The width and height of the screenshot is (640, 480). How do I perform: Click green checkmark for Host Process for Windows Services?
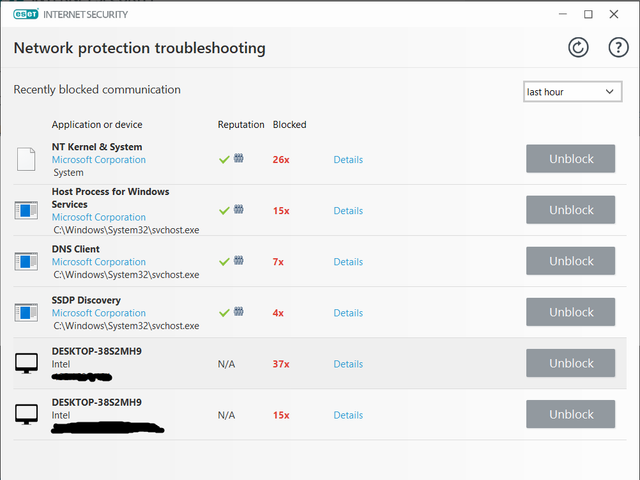tap(224, 210)
